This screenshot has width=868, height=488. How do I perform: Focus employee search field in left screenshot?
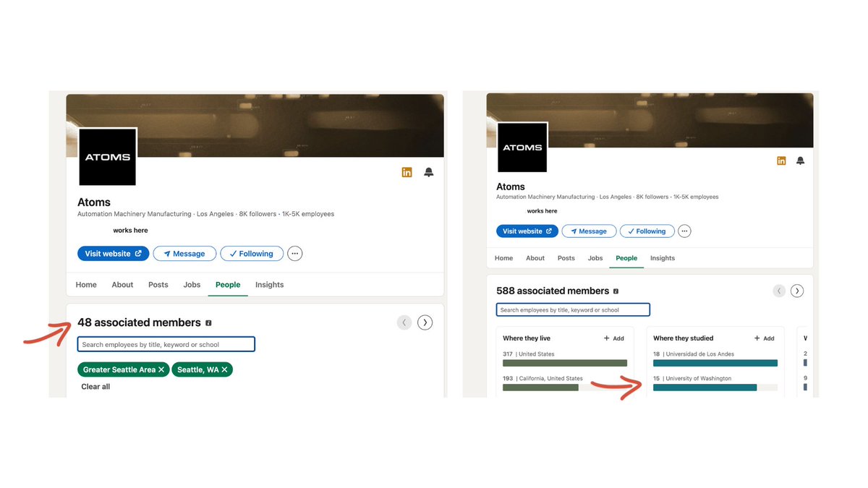tap(166, 344)
